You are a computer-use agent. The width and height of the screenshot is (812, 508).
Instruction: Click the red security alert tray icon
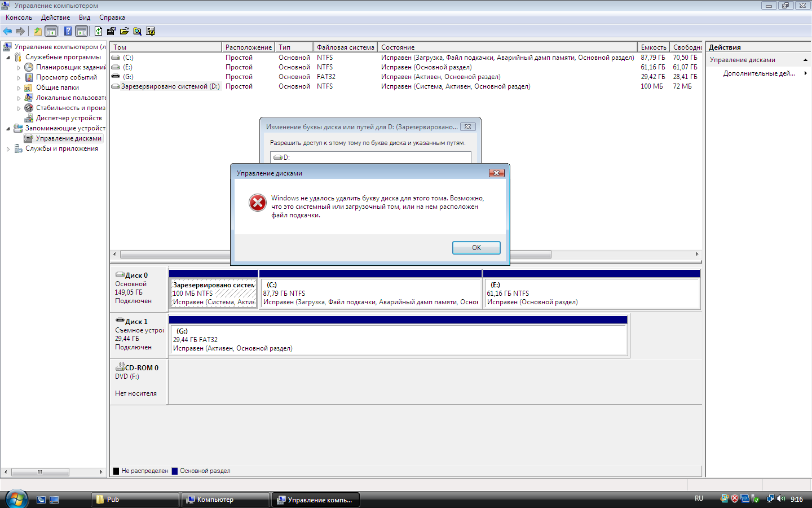point(735,498)
